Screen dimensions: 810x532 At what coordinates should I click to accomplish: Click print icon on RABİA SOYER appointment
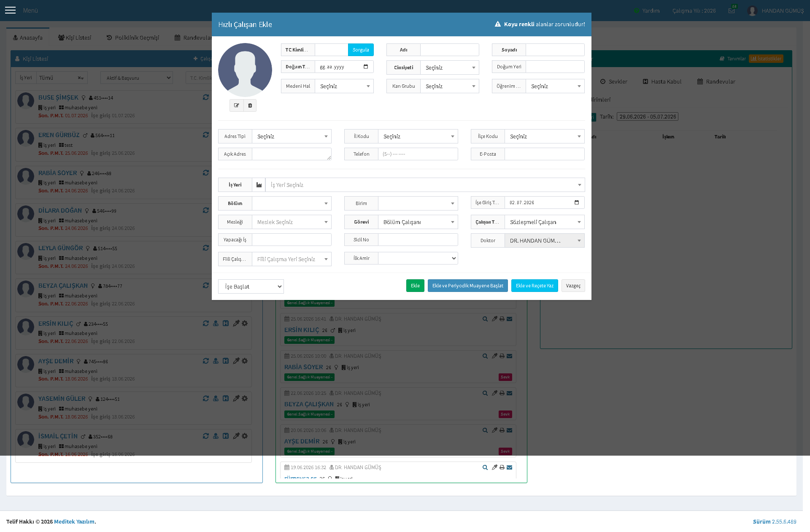point(502,356)
